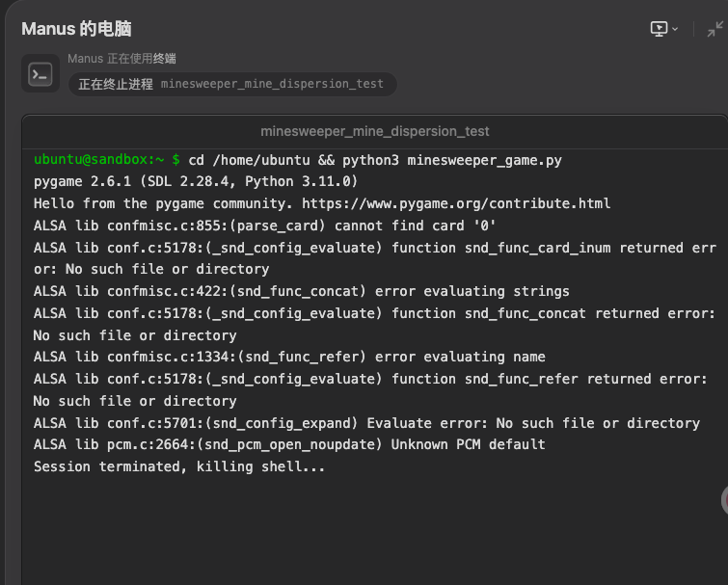Click the "Manus 正在使用终端" status text
Screen dimensions: 728x585
121,59
